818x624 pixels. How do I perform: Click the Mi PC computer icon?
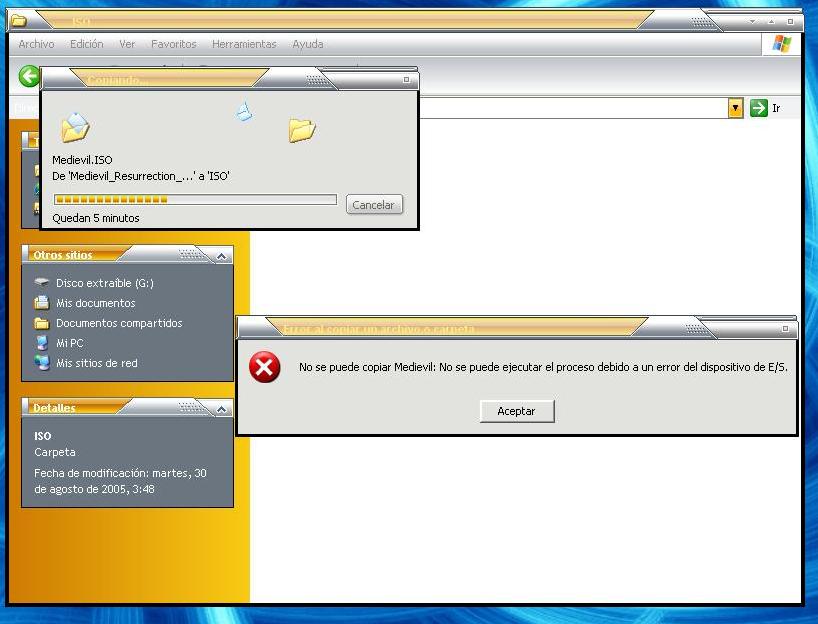(41, 343)
